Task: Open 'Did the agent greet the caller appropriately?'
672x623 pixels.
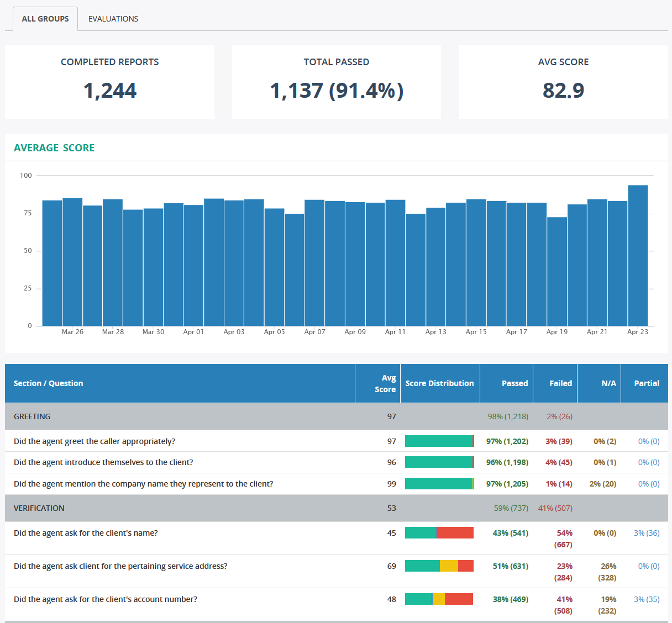Action: click(95, 441)
